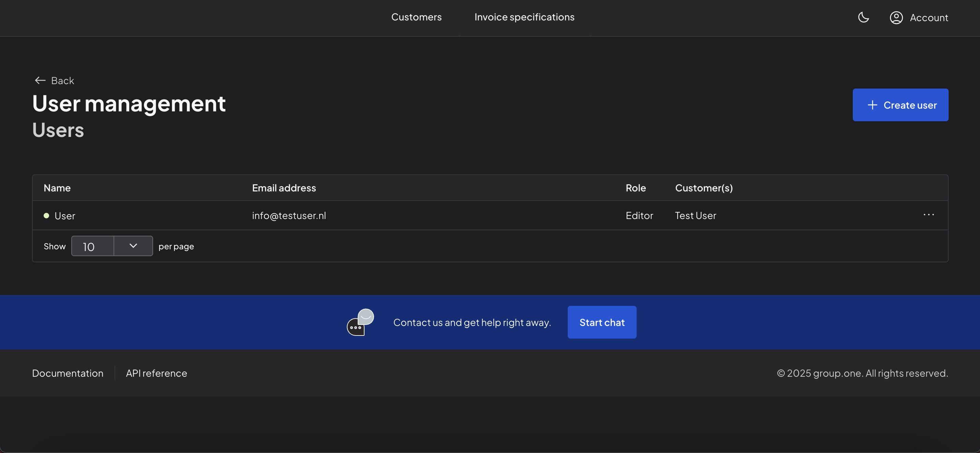Click the person icon beside Account label
The height and width of the screenshot is (453, 980).
coord(896,17)
